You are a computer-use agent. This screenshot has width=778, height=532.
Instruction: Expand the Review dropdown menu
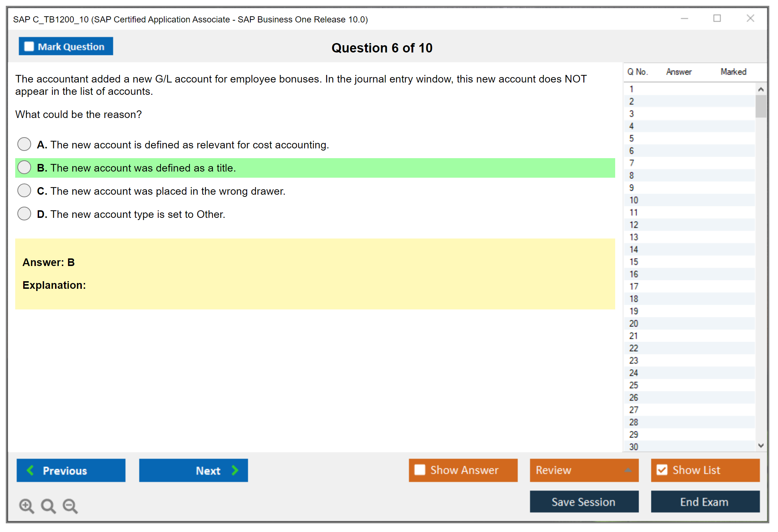click(628, 470)
